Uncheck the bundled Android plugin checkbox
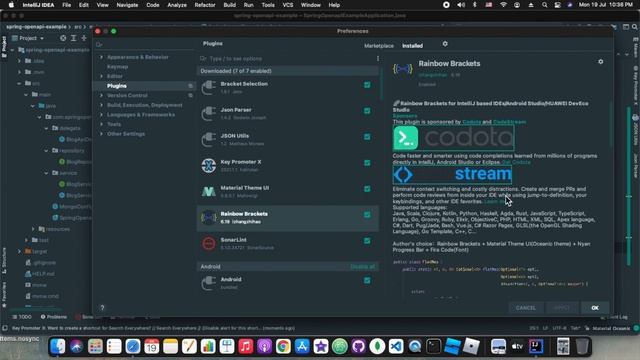640x360 pixels. pos(367,280)
